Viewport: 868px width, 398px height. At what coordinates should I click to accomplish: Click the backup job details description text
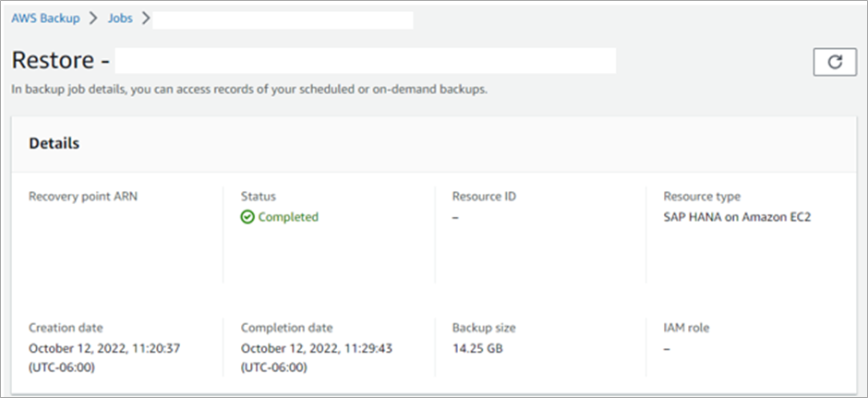tap(249, 90)
